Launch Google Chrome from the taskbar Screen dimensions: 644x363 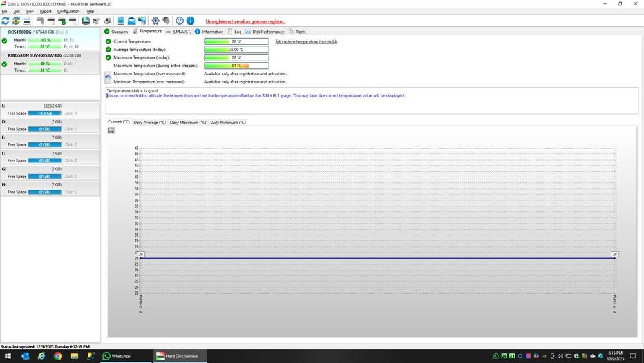(58, 356)
